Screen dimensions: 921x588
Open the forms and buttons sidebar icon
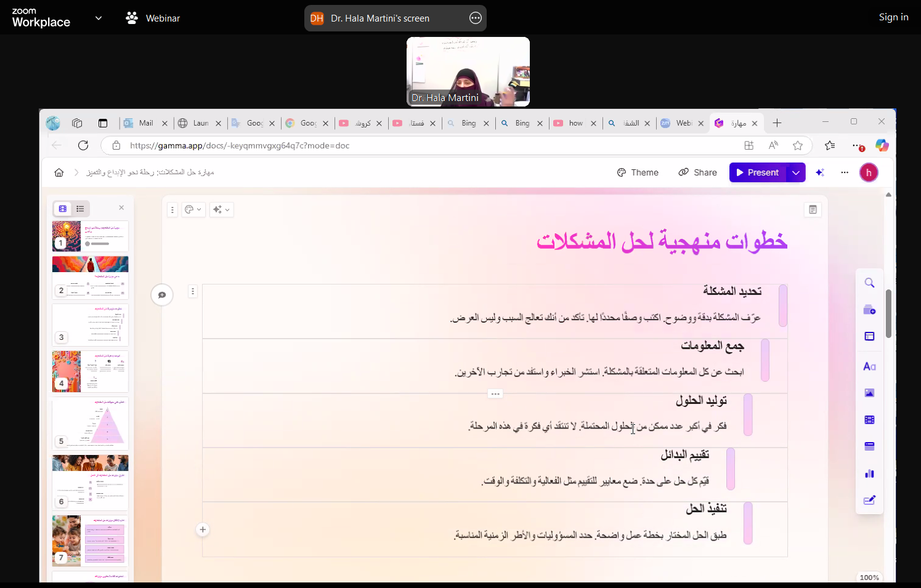point(869,501)
